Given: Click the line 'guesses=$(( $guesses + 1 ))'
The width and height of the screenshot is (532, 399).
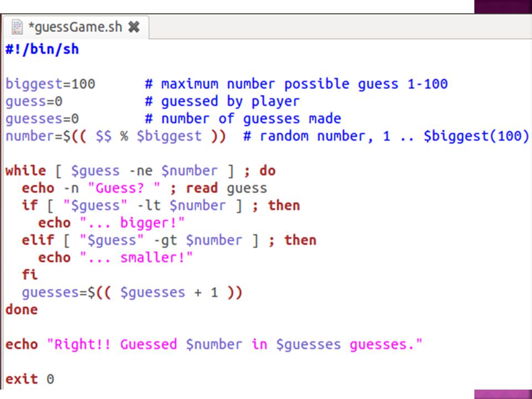Looking at the screenshot, I should (132, 293).
